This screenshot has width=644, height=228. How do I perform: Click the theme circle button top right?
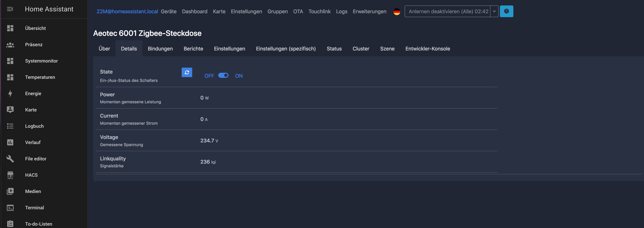(506, 11)
